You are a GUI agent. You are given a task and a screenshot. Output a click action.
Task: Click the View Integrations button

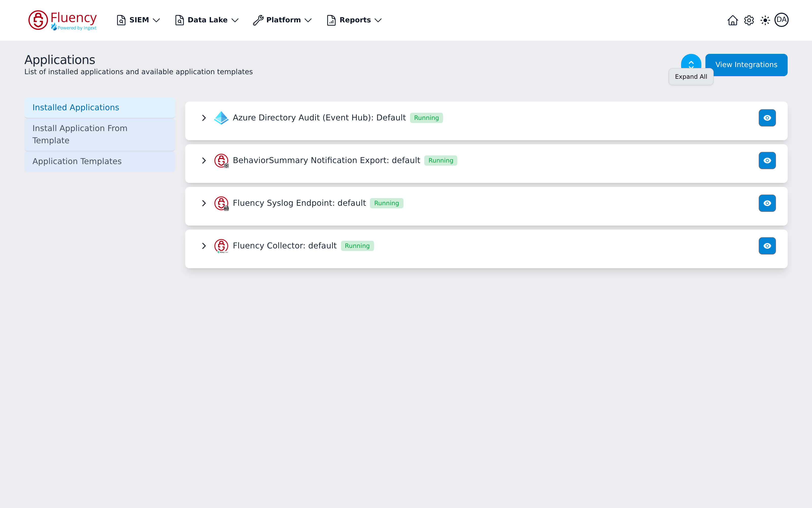click(746, 65)
